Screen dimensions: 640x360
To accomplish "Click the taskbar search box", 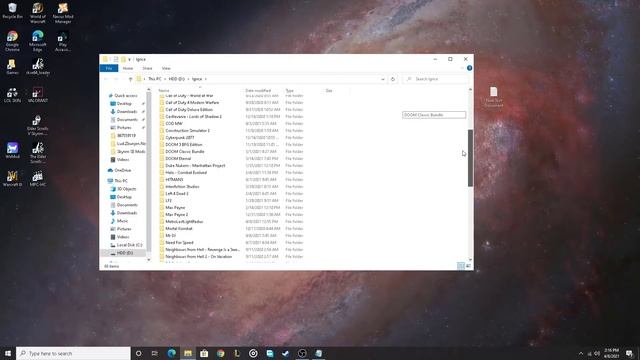I will point(73,353).
